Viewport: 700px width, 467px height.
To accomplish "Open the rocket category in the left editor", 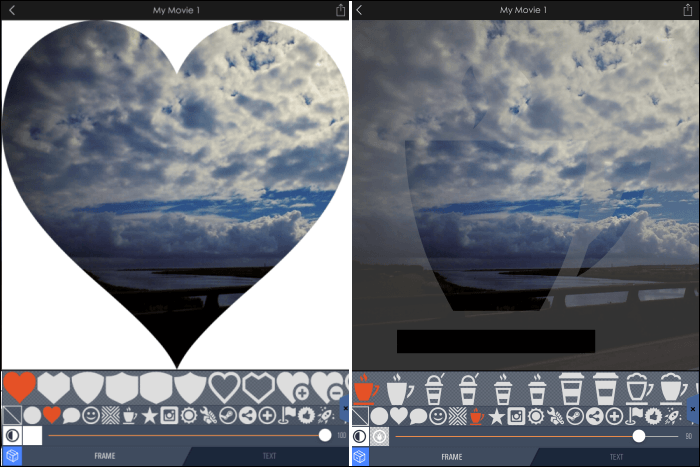I will pyautogui.click(x=325, y=415).
